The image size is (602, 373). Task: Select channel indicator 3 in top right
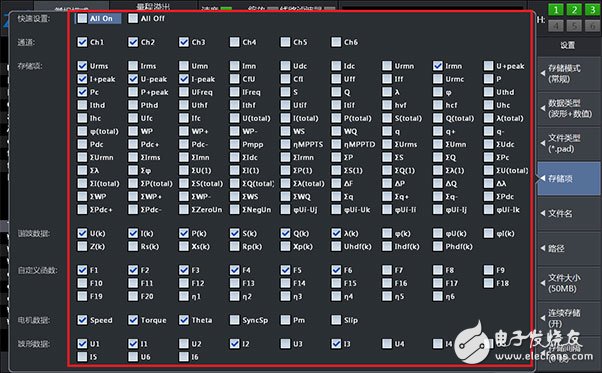[592, 10]
